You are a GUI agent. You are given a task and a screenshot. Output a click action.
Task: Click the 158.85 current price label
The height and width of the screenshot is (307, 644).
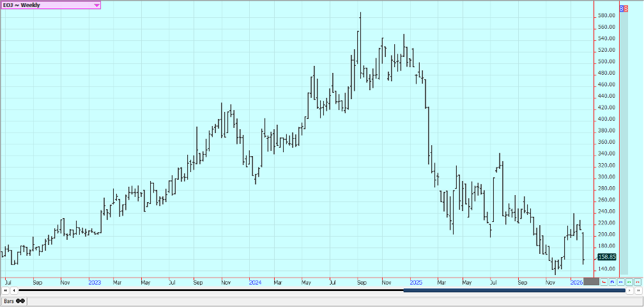point(608,257)
